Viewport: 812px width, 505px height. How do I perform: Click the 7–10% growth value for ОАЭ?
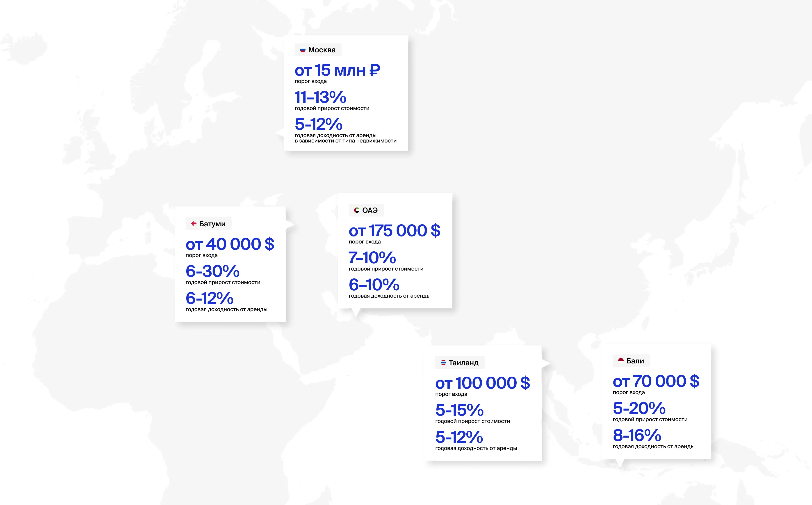[372, 258]
